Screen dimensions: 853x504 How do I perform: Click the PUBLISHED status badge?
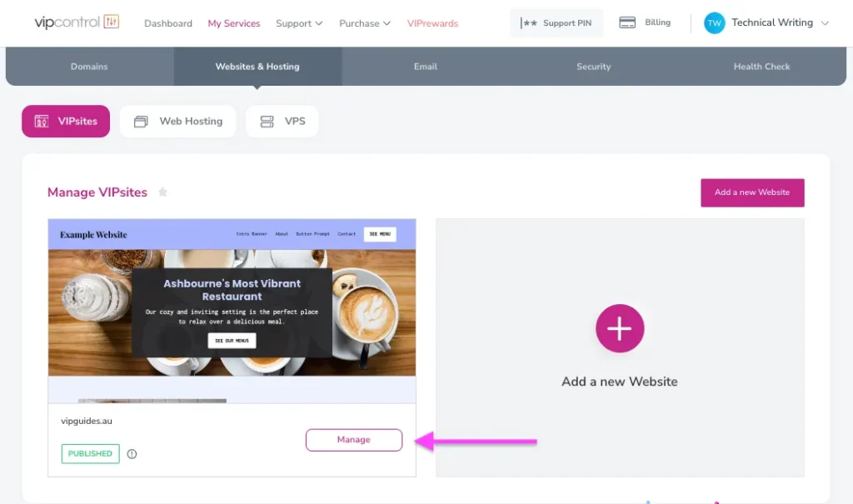coord(89,453)
